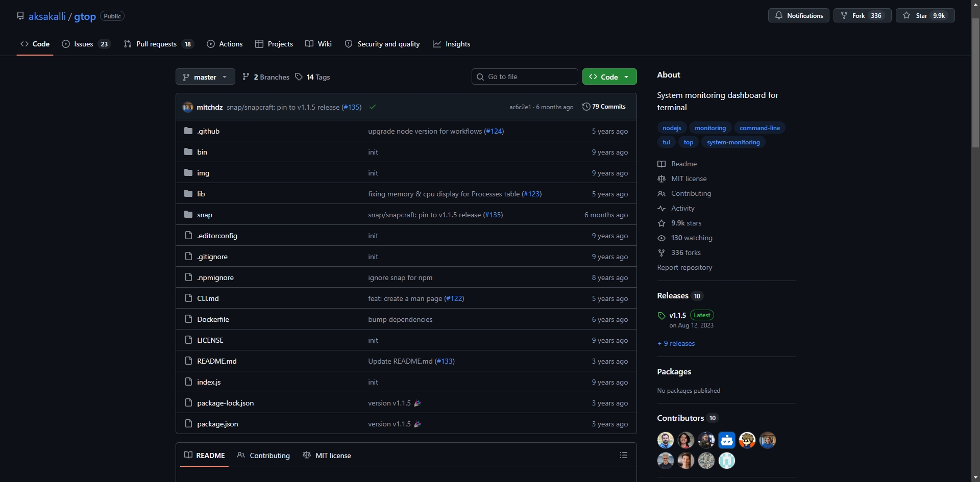Click the eye icon beside 130 watching

pyautogui.click(x=661, y=238)
